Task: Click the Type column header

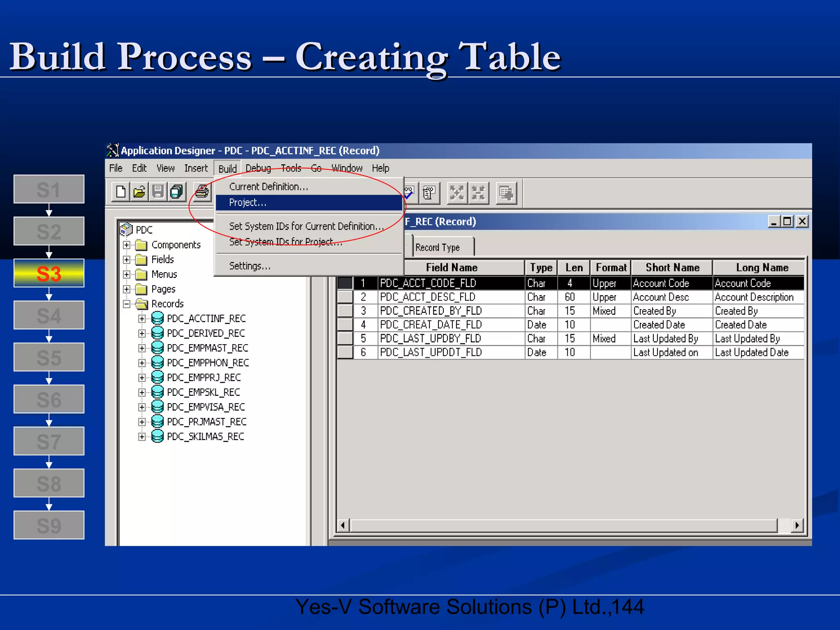Action: click(x=541, y=267)
